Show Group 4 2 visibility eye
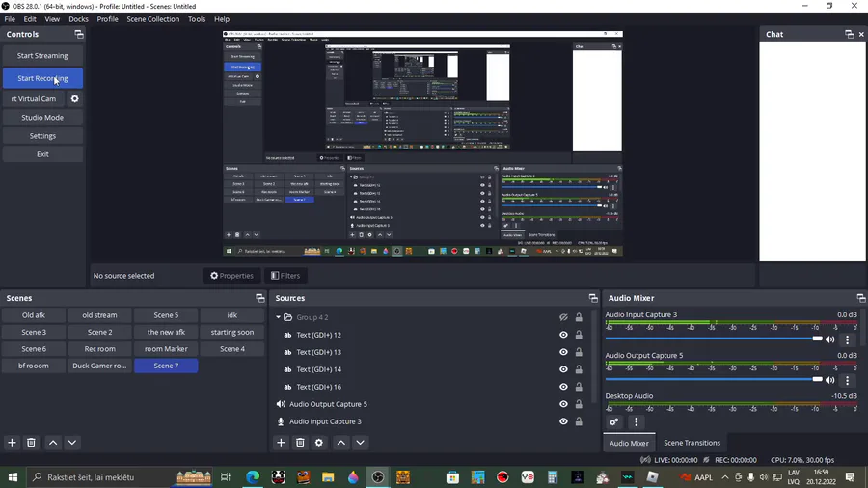Viewport: 868px width, 488px height. (563, 317)
